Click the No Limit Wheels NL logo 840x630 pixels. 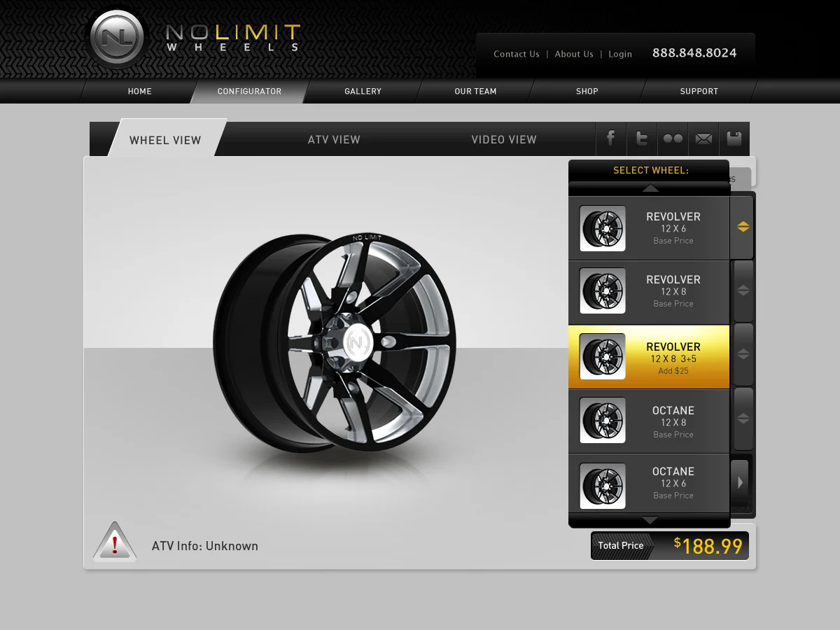point(117,38)
